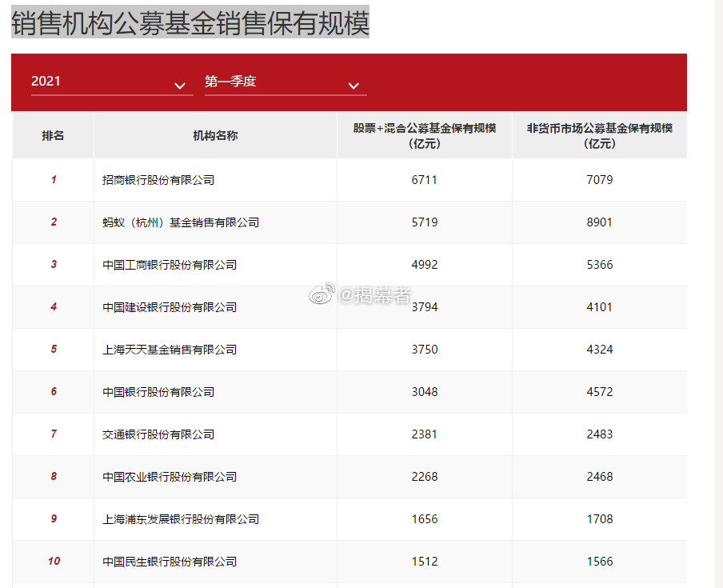Click the 非货币市场公募基金保有规模 column header
This screenshot has width=723, height=588.
click(599, 135)
